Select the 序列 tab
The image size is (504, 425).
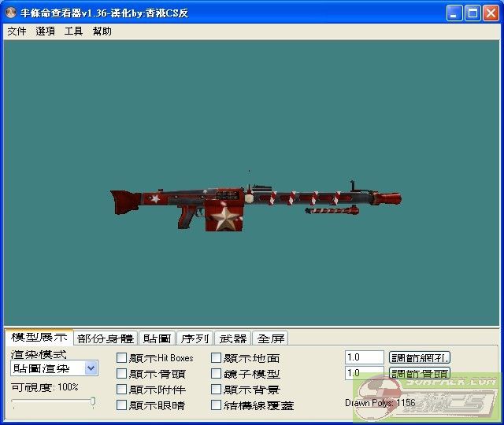[x=195, y=338]
